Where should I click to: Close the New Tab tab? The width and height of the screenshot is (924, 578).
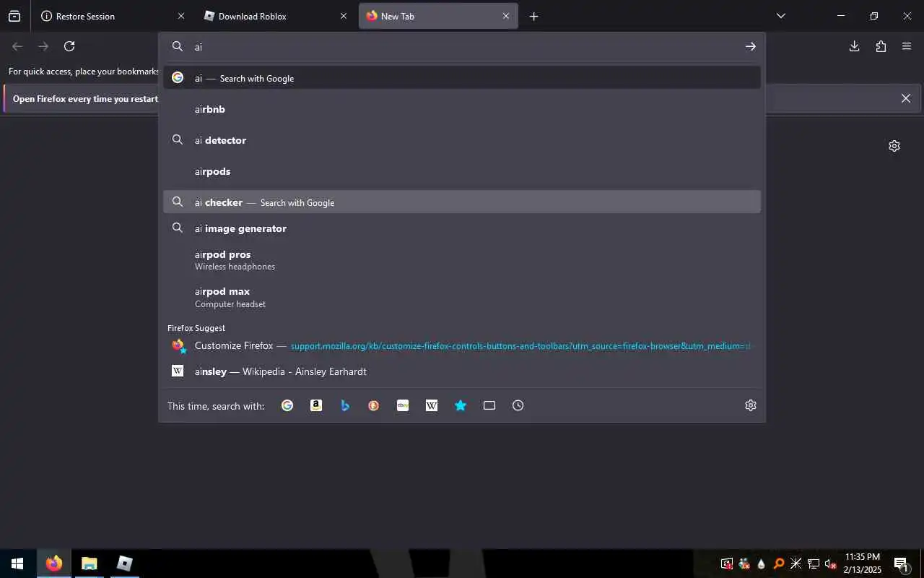pyautogui.click(x=506, y=16)
